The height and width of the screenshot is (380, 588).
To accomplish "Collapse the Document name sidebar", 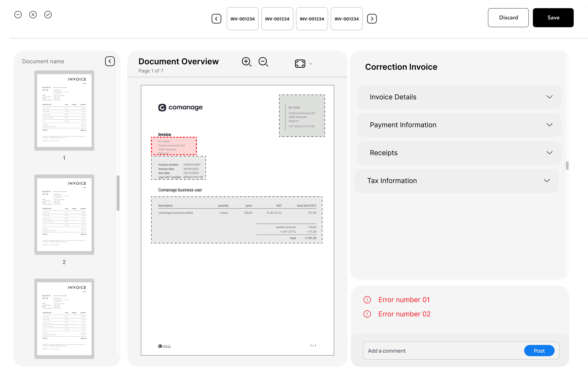I will 110,61.
